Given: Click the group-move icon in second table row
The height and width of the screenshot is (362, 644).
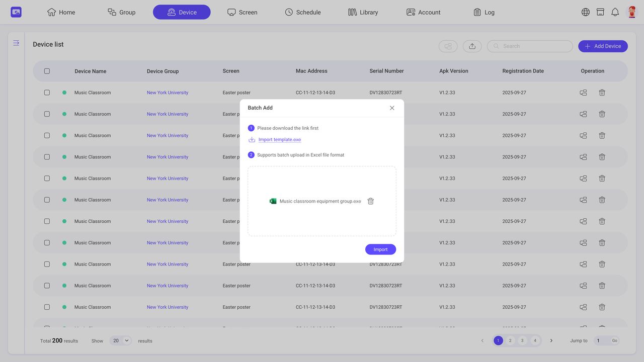Looking at the screenshot, I should 583,114.
